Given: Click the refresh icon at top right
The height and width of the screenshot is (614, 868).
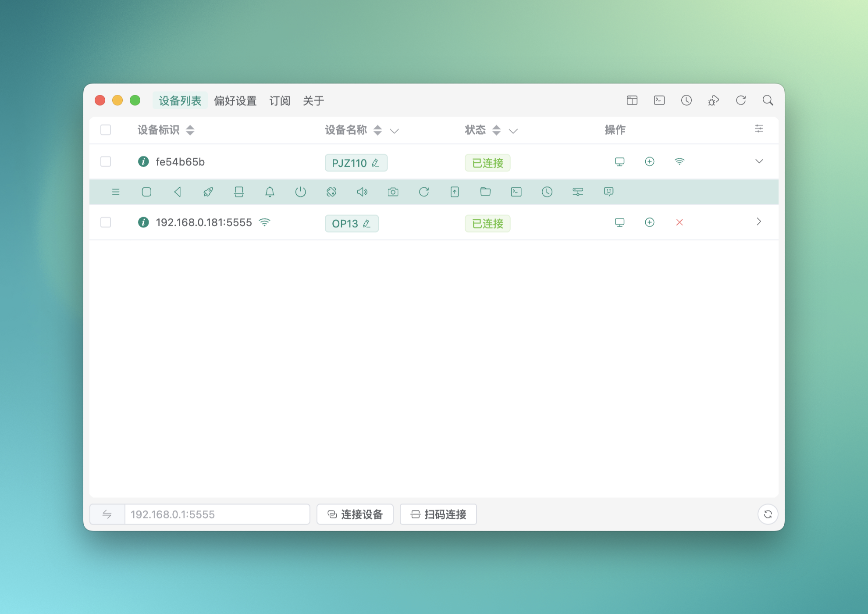Looking at the screenshot, I should [x=741, y=100].
